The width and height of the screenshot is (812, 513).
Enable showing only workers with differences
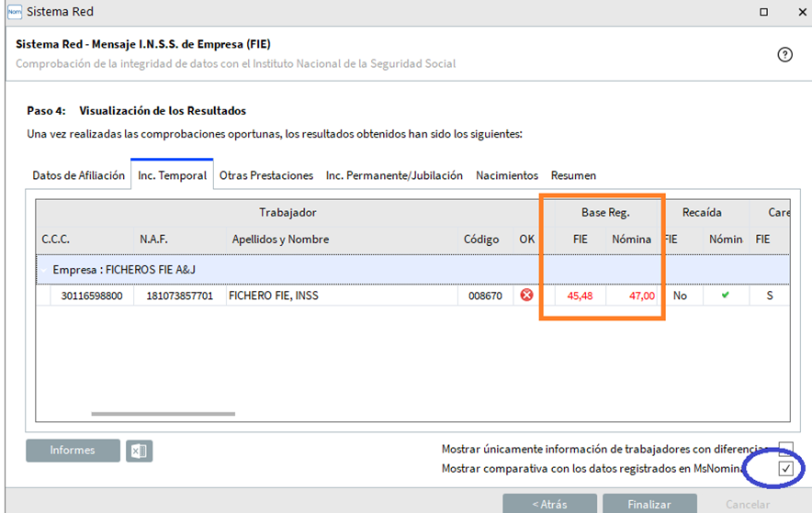coord(785,449)
